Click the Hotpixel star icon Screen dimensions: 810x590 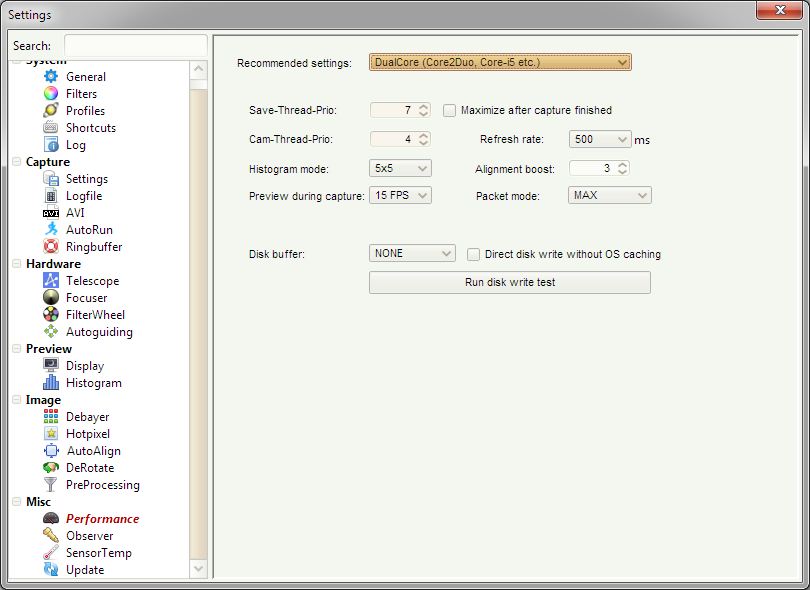[x=51, y=433]
